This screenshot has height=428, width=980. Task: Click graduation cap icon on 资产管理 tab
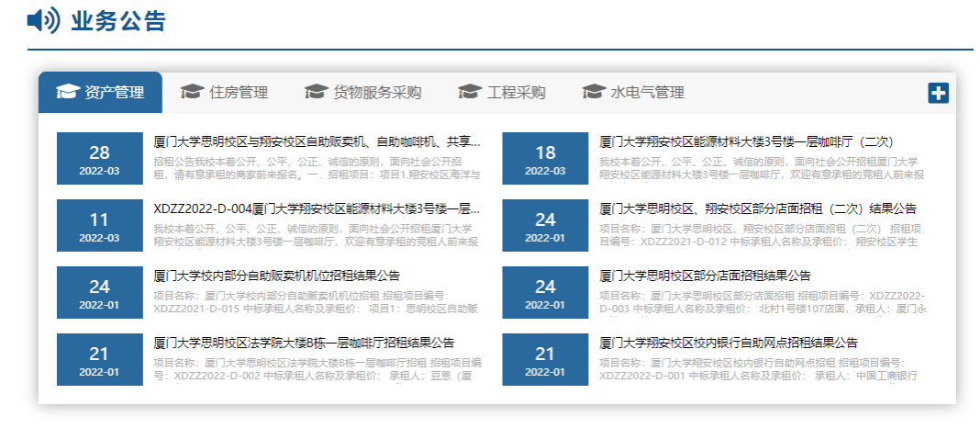coord(67,93)
